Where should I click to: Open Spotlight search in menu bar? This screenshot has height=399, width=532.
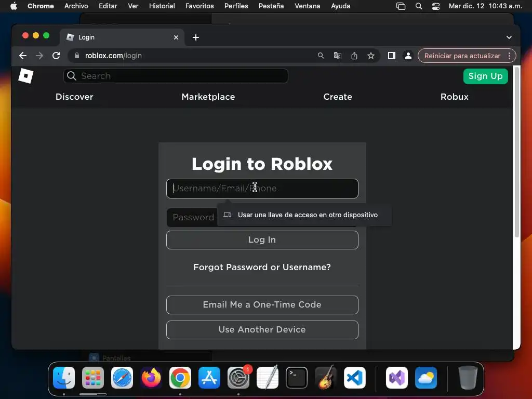[x=419, y=6]
